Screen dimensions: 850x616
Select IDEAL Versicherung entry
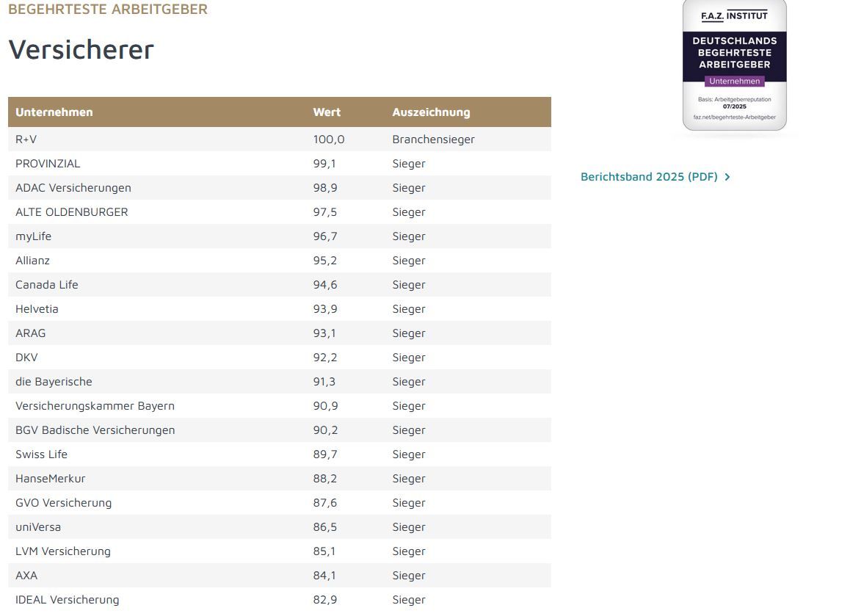(68, 600)
